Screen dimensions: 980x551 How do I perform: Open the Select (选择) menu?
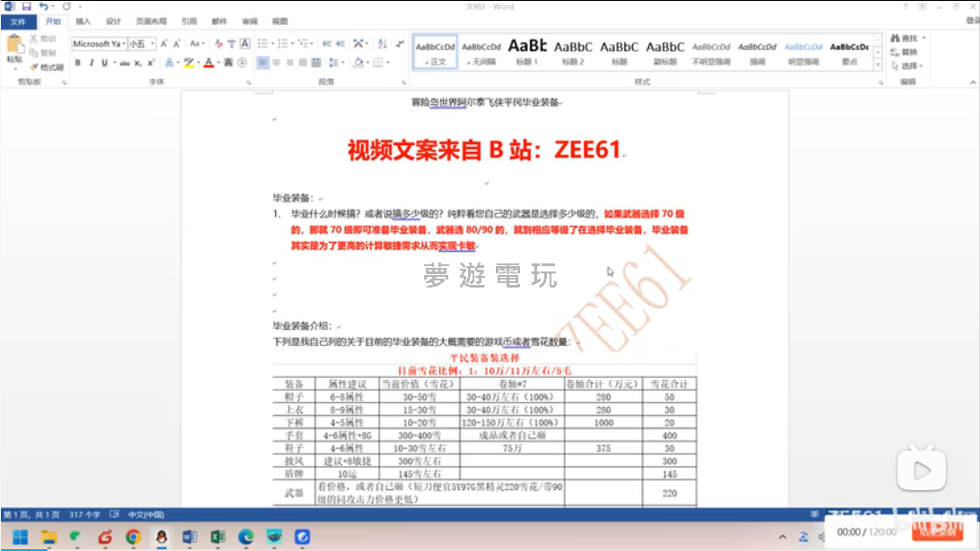[x=906, y=65]
